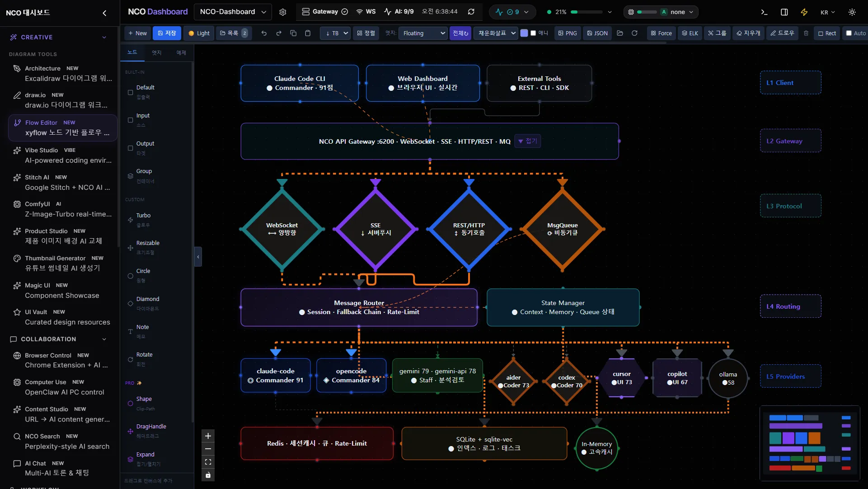Open the KR language dropdown
This screenshot has height=489, width=868.
pos(827,12)
